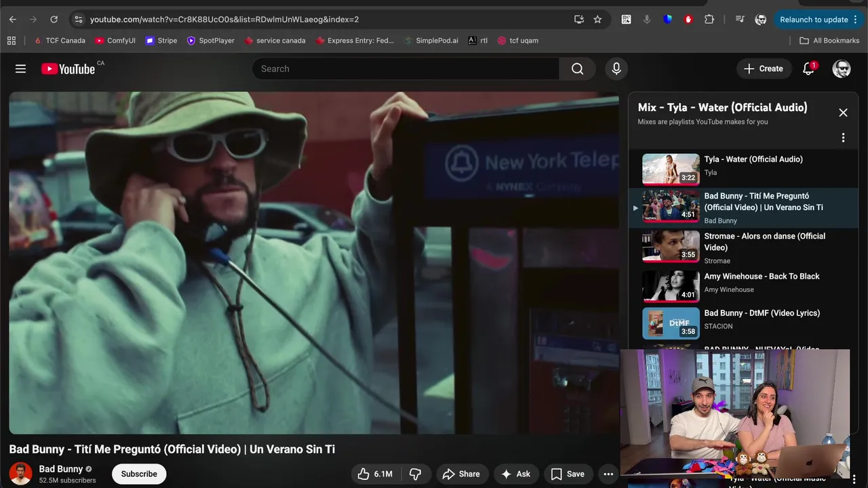Image resolution: width=868 pixels, height=488 pixels.
Task: Open the YouTube account avatar menu
Action: coord(842,68)
